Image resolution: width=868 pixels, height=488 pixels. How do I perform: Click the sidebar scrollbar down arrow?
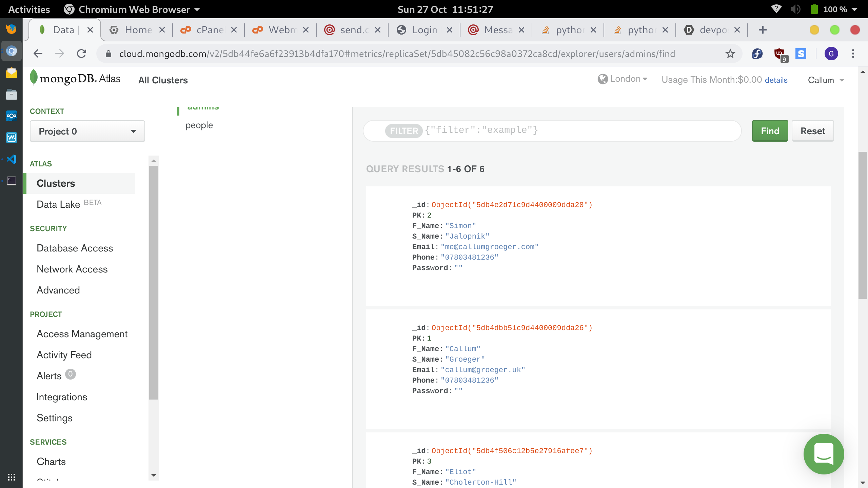point(154,475)
